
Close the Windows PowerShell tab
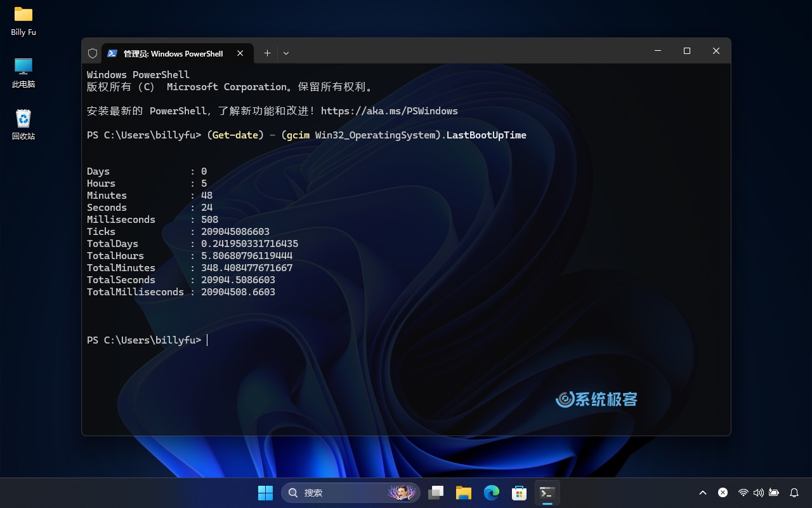tap(240, 53)
